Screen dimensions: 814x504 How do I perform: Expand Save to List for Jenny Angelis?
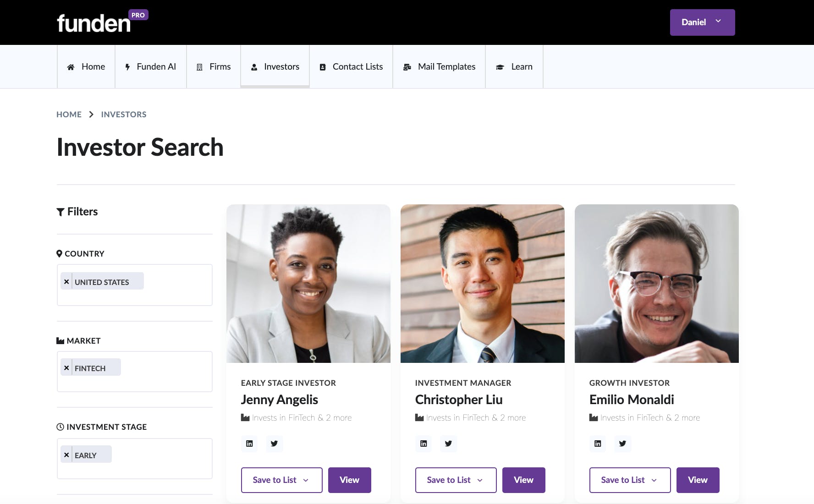point(281,480)
